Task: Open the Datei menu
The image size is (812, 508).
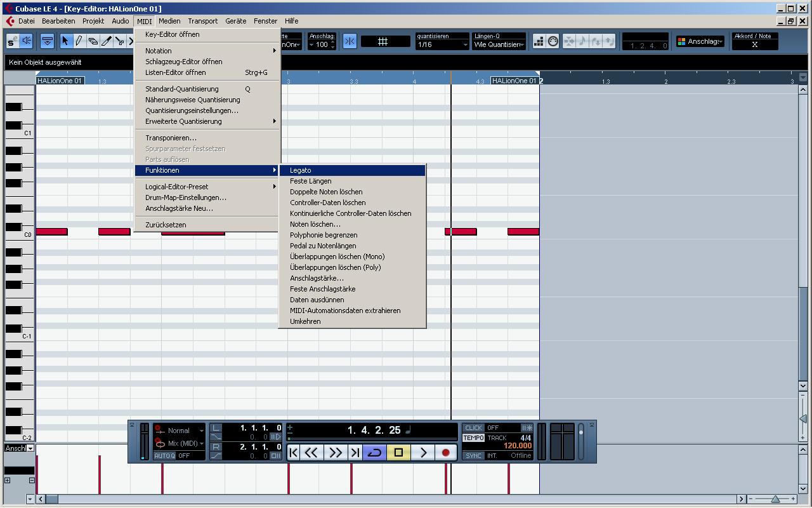Action: tap(27, 21)
